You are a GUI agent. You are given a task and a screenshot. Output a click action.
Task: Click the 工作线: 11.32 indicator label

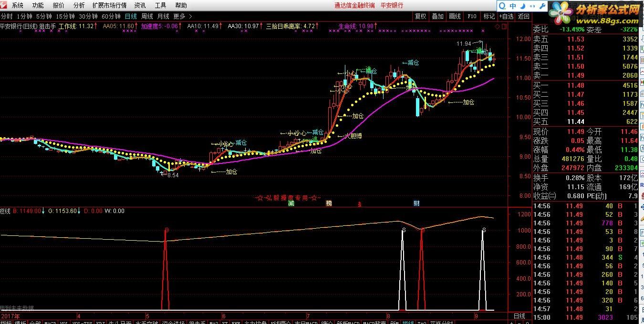tap(76, 26)
